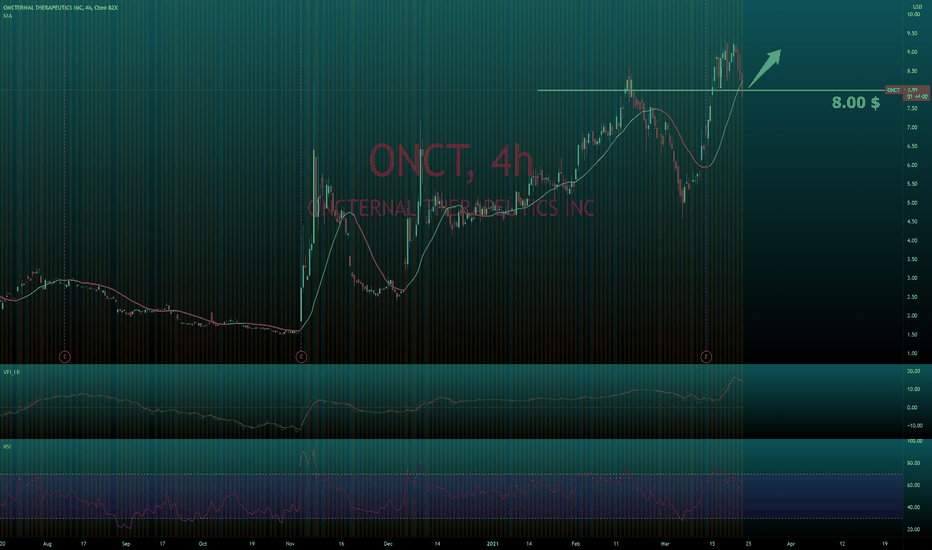Click the Aug label on time axis

(x=48, y=543)
